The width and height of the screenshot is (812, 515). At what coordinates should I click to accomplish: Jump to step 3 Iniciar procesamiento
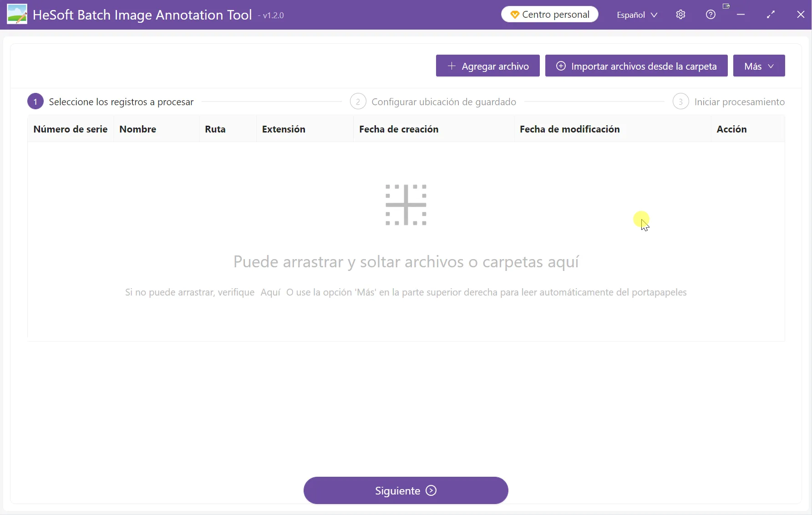tap(729, 102)
